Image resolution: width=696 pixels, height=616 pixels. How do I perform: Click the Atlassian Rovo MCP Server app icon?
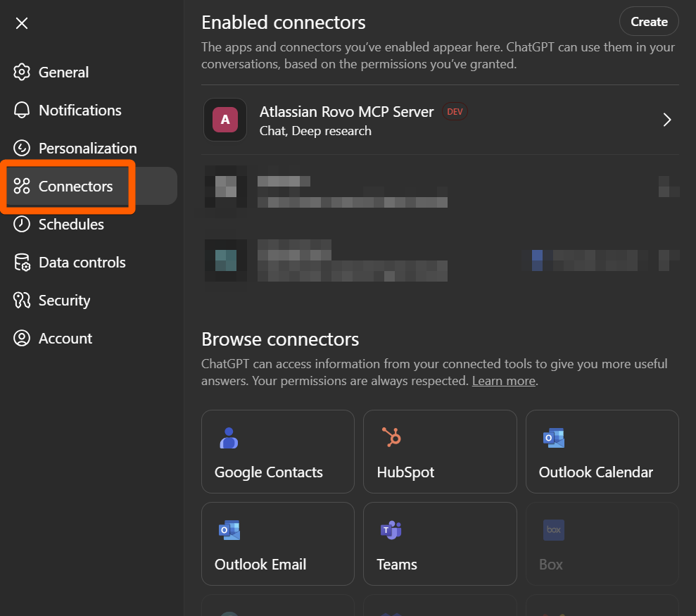[225, 120]
